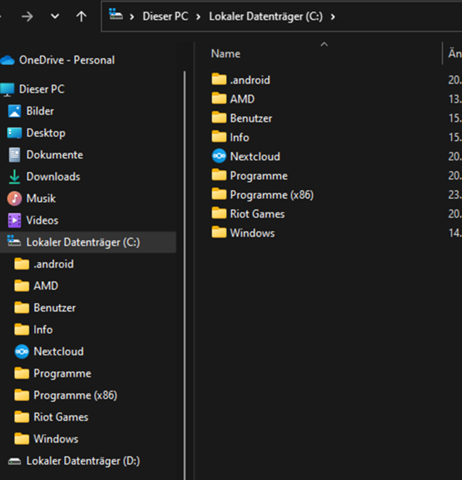This screenshot has width=462, height=480.
Task: Click the Dokumente document icon
Action: pyautogui.click(x=14, y=155)
